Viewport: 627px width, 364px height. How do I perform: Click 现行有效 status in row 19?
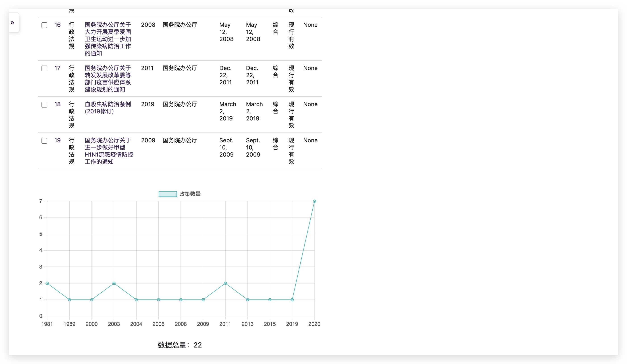[x=291, y=151]
